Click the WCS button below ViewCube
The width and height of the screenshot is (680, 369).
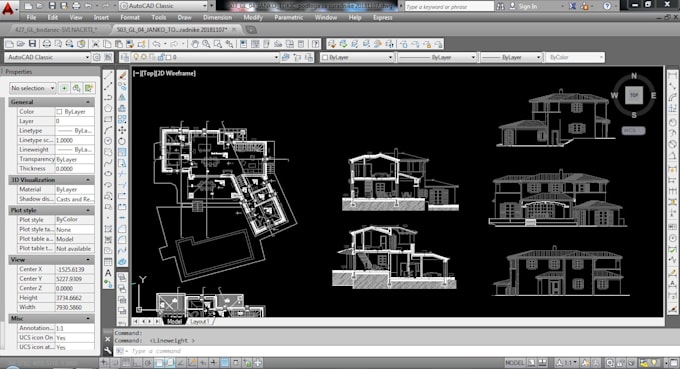point(633,131)
